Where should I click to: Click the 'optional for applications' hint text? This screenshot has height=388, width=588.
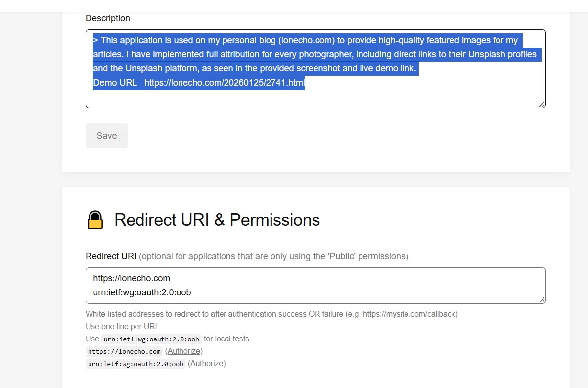(x=273, y=256)
